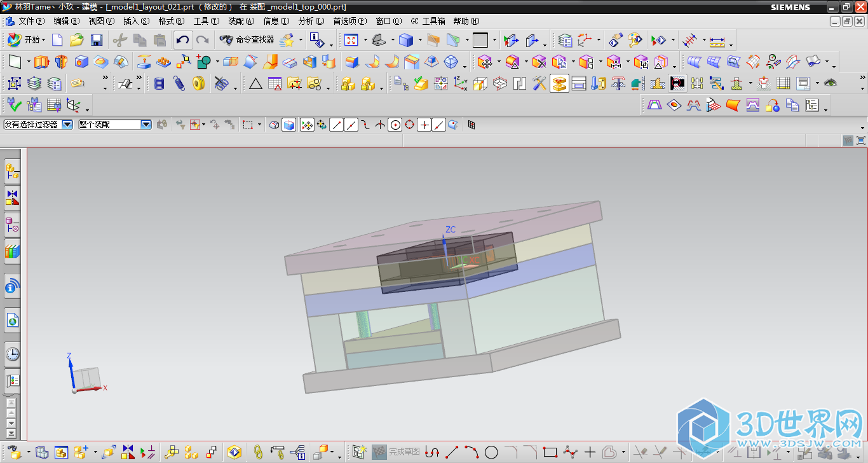Viewport: 868px width, 463px height.
Task: Open the Command Finder (命令查找器)
Action: (x=247, y=40)
